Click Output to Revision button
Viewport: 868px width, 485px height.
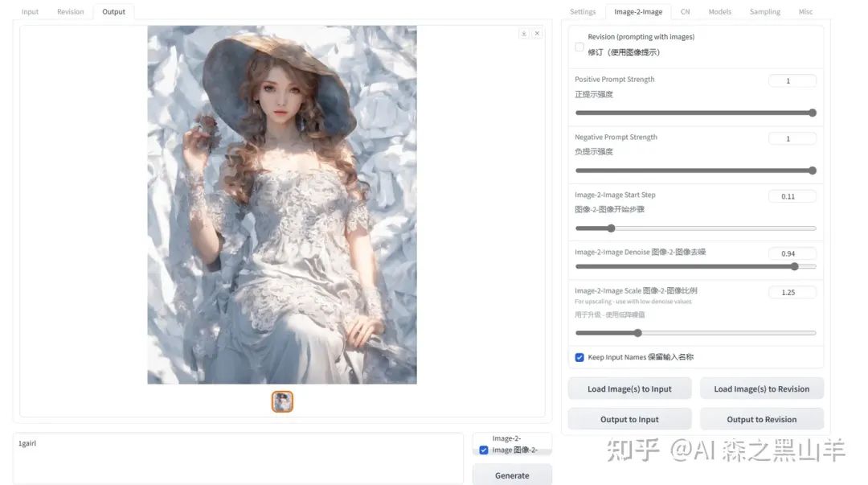762,420
